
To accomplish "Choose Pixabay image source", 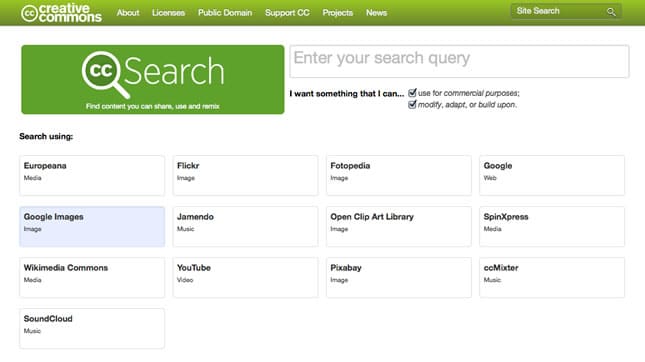I will click(399, 277).
